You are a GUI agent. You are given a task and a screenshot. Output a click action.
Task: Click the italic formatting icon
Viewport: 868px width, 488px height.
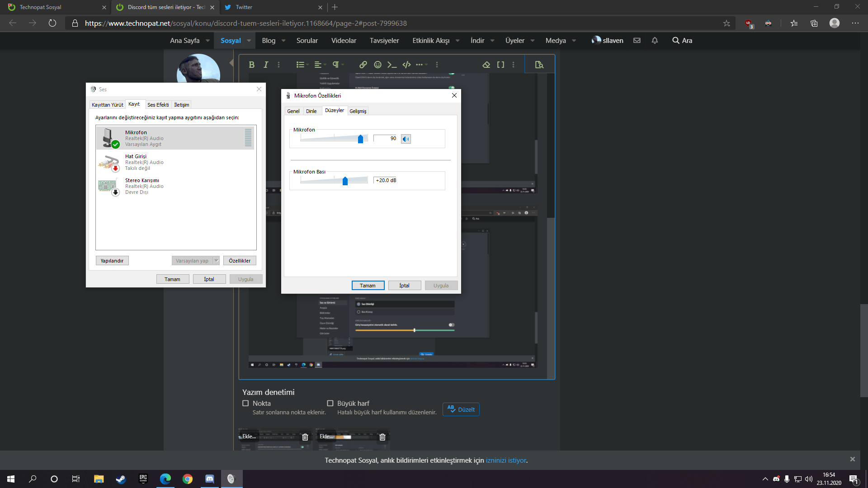click(266, 65)
